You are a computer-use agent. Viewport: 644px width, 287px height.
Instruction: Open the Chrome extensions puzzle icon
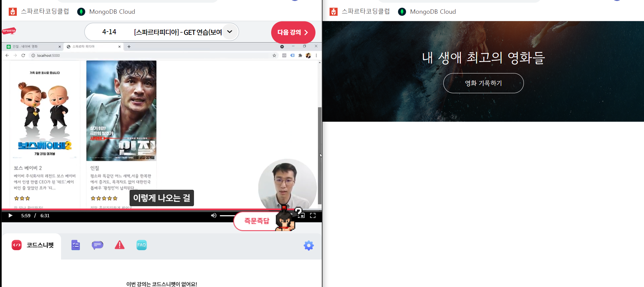300,55
